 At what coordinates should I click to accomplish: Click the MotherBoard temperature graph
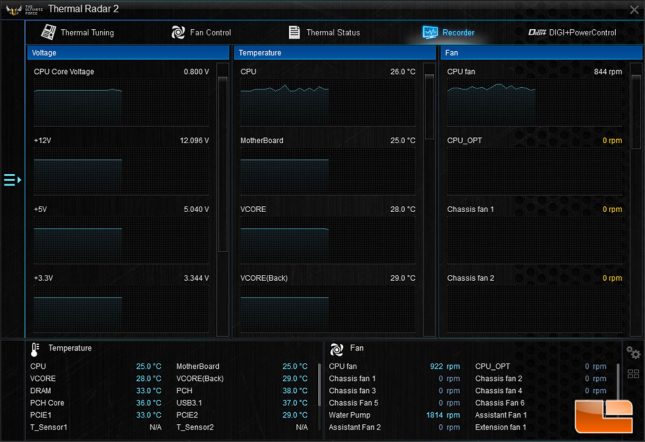[x=328, y=172]
